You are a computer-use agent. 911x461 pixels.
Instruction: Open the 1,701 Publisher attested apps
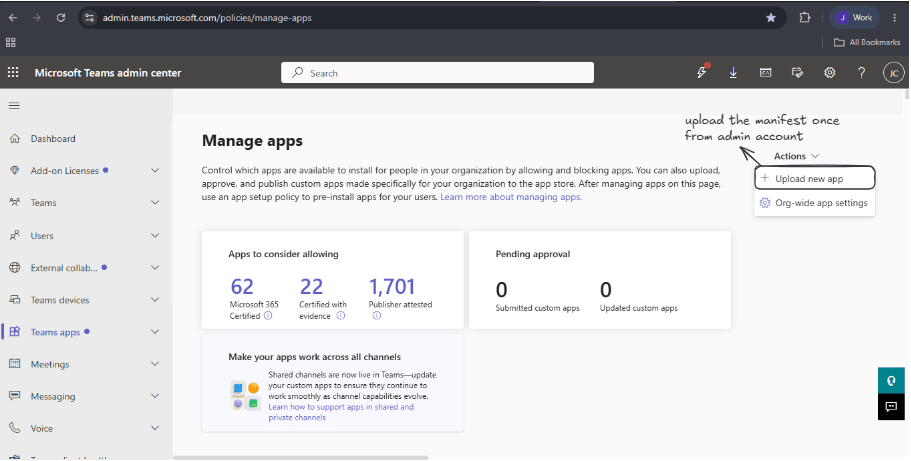[x=392, y=287]
